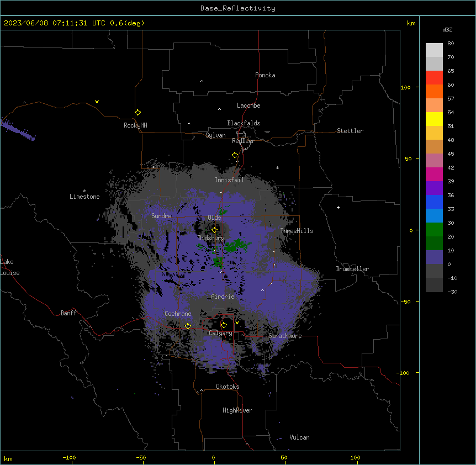The width and height of the screenshot is (476, 465).
Task: Click the yellow V marker northeast of Calgary
Action: point(237,323)
